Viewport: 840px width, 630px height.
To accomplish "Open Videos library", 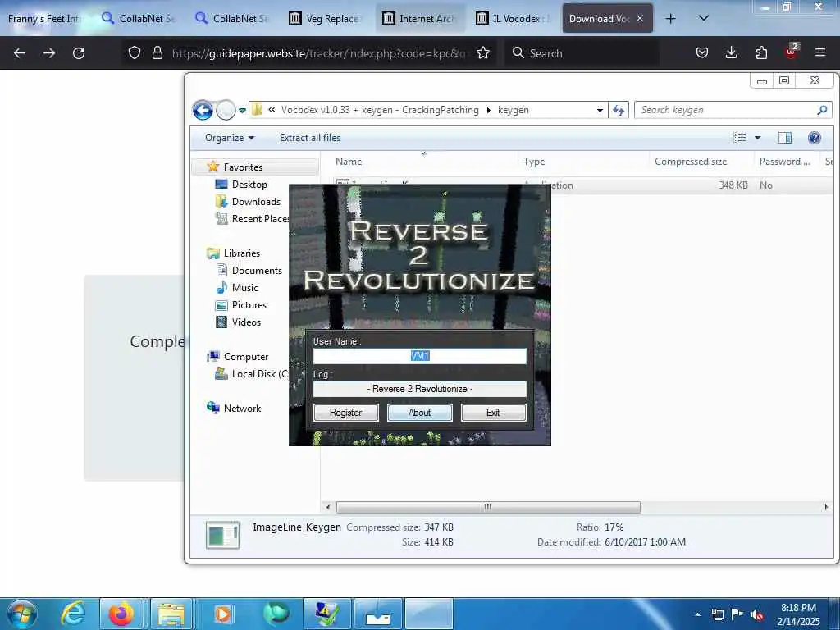I will coord(246,322).
